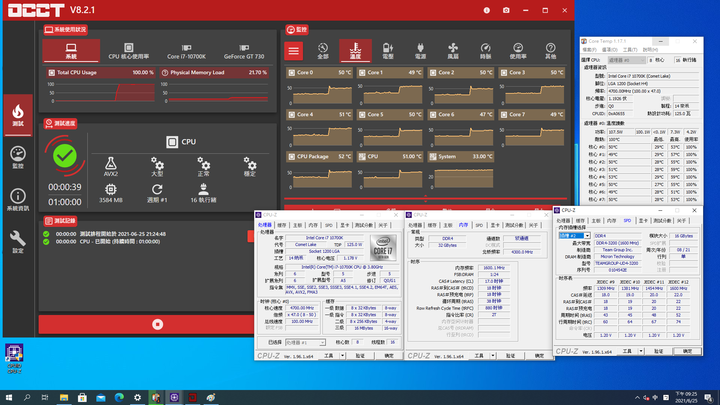Image resolution: width=720 pixels, height=405 pixels.
Task: Toggle the Core 1 temperature graph checkbox
Action: 362,73
